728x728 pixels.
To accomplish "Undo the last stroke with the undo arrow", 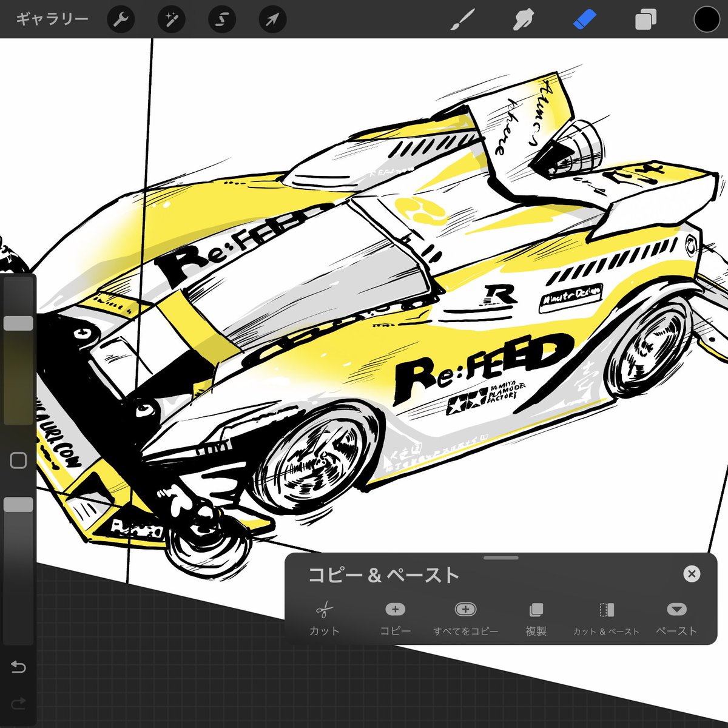I will point(18,667).
